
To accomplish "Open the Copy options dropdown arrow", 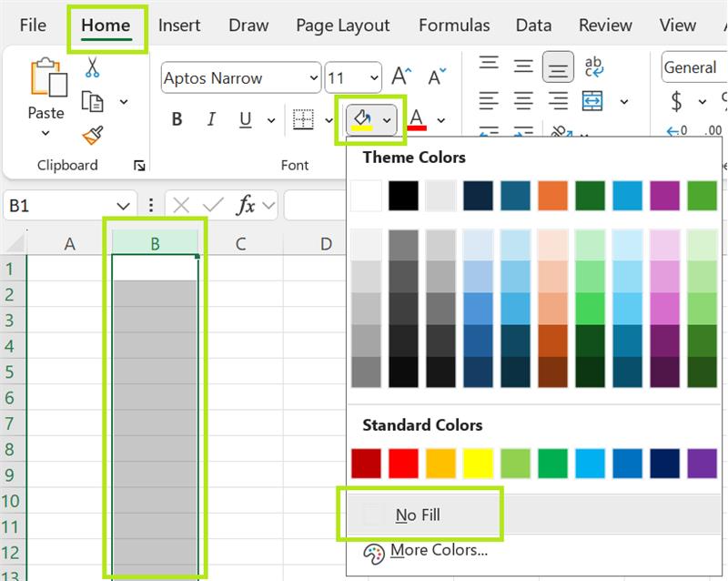I will pyautogui.click(x=124, y=101).
